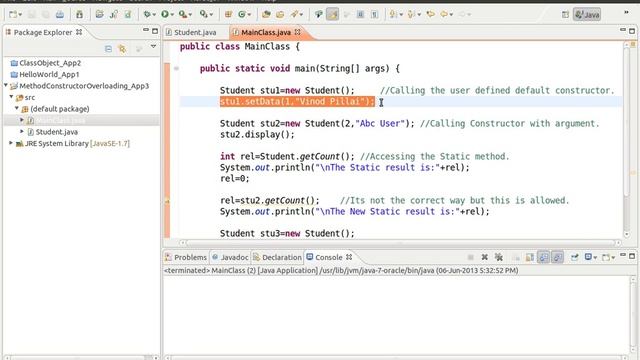Click the Open Perspective icon
Screen dimensions: 640x360
tap(565, 15)
